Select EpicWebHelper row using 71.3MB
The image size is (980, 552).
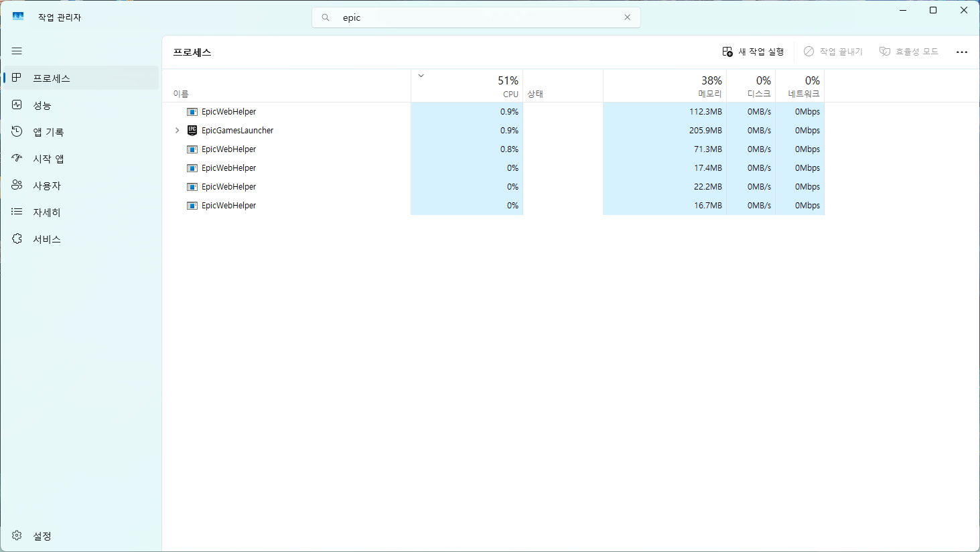tap(493, 149)
